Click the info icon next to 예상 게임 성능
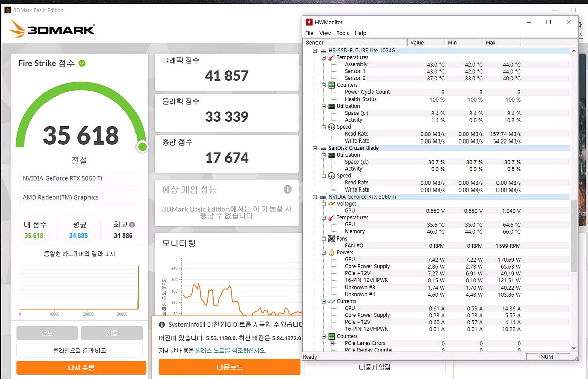 tap(288, 189)
